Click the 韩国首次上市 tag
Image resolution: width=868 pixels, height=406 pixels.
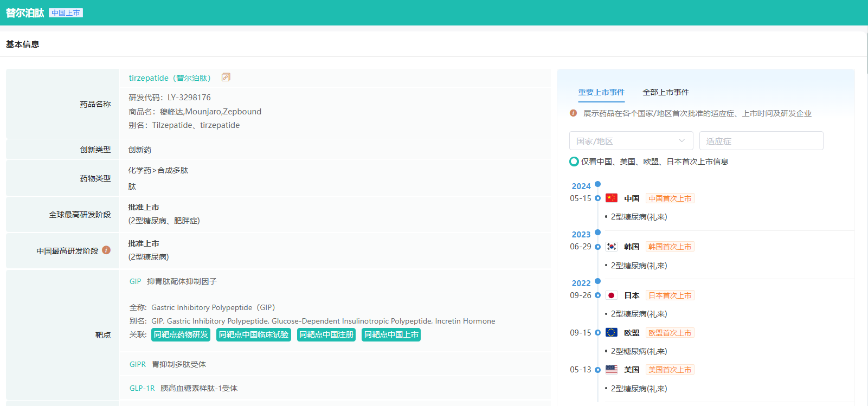coord(670,247)
